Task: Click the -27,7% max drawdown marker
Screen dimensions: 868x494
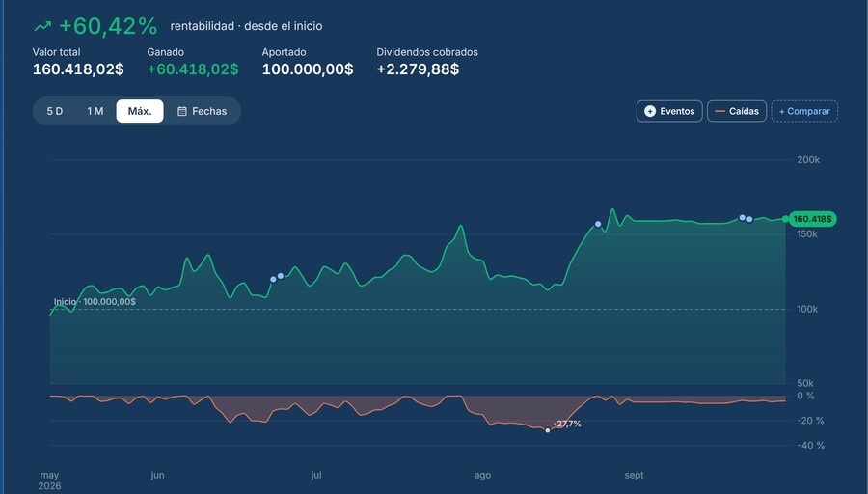Action: 548,430
